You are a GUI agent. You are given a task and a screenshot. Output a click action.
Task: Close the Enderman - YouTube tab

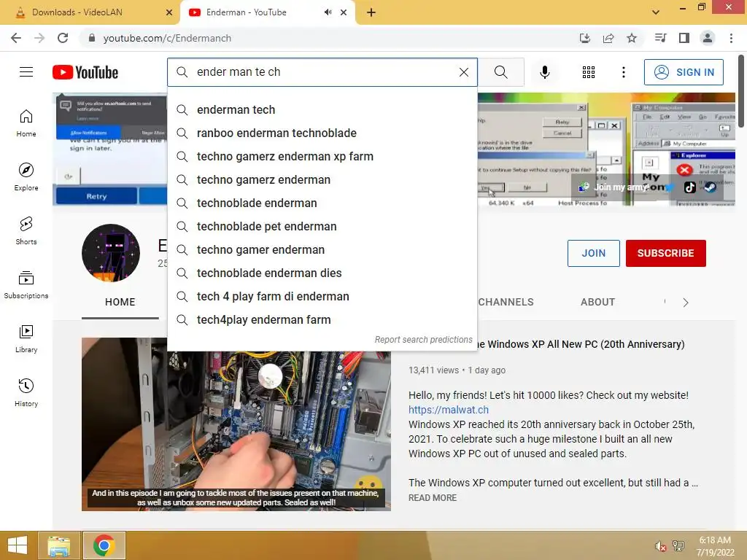(344, 12)
